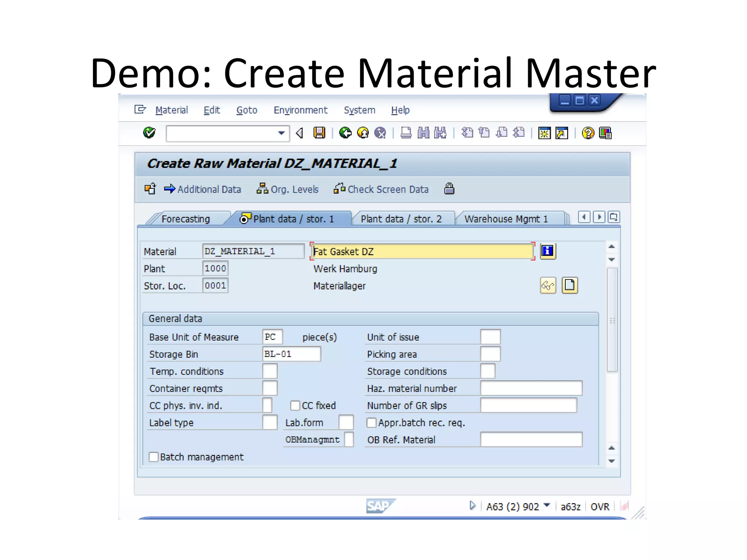The width and height of the screenshot is (747, 560).
Task: Click the material description field Fat Gasket DZ
Action: point(423,252)
